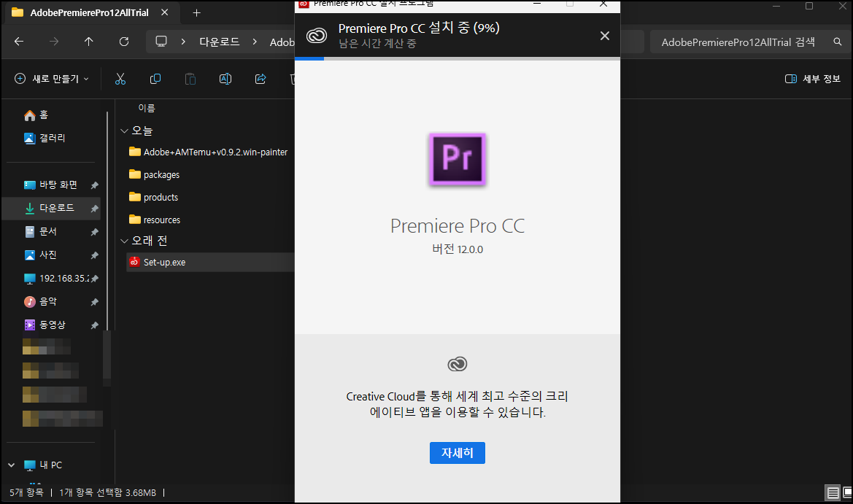The width and height of the screenshot is (853, 504).
Task: Refresh the Explorer folder view
Action: (124, 42)
